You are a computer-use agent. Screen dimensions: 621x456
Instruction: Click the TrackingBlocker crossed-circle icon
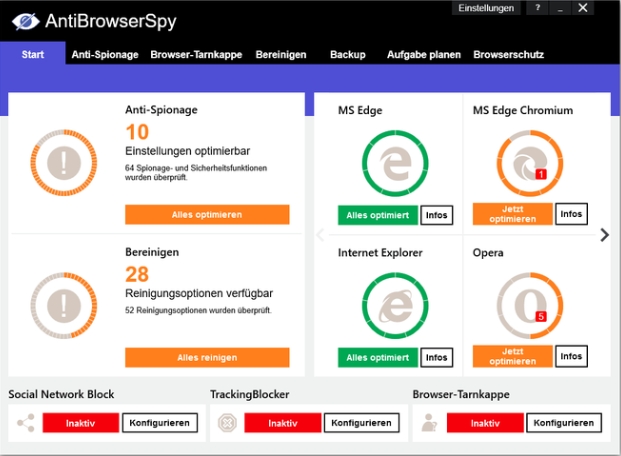(227, 423)
